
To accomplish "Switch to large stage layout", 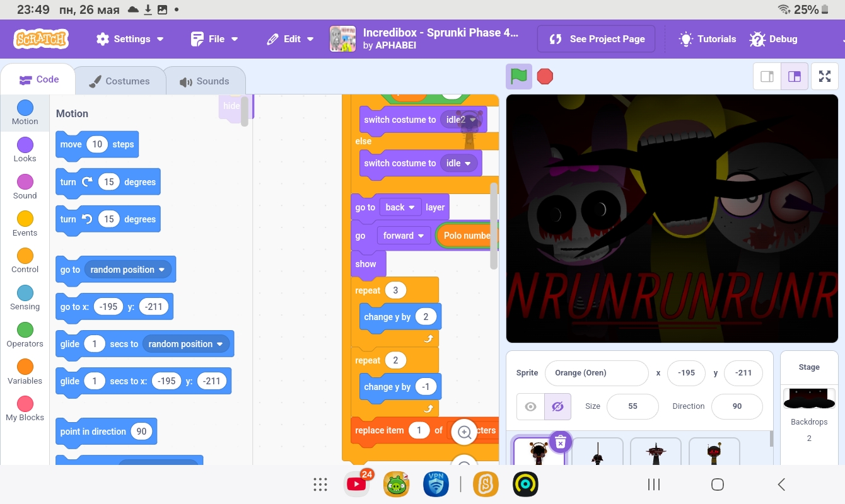I will [x=795, y=77].
